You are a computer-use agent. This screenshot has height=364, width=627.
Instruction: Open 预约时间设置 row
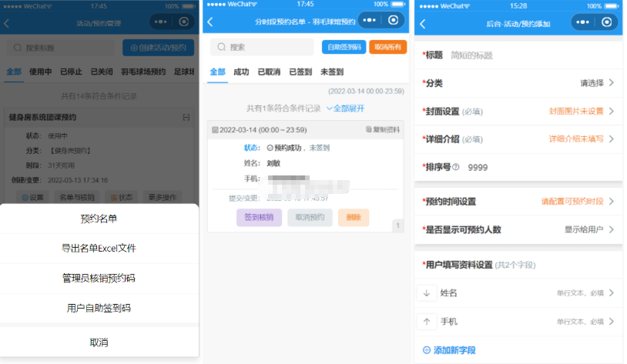pyautogui.click(x=518, y=202)
